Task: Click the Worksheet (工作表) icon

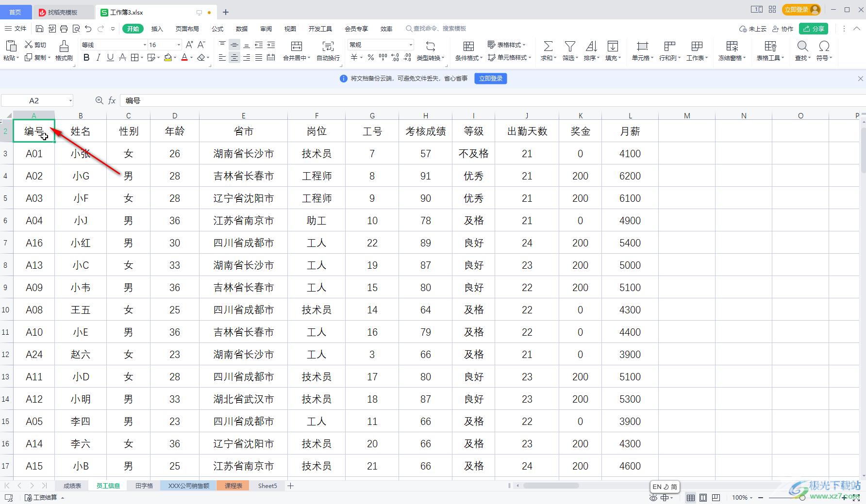Action: [697, 46]
